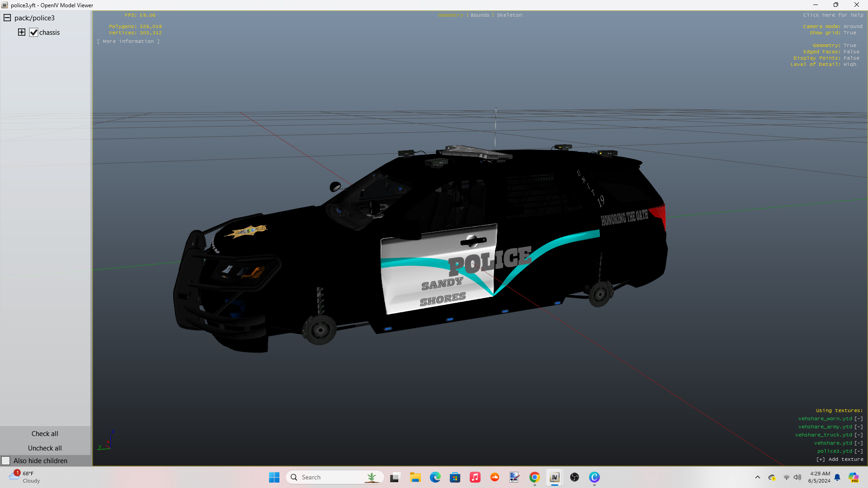
Task: Remove the police3.ytd texture with [-]
Action: click(x=859, y=451)
